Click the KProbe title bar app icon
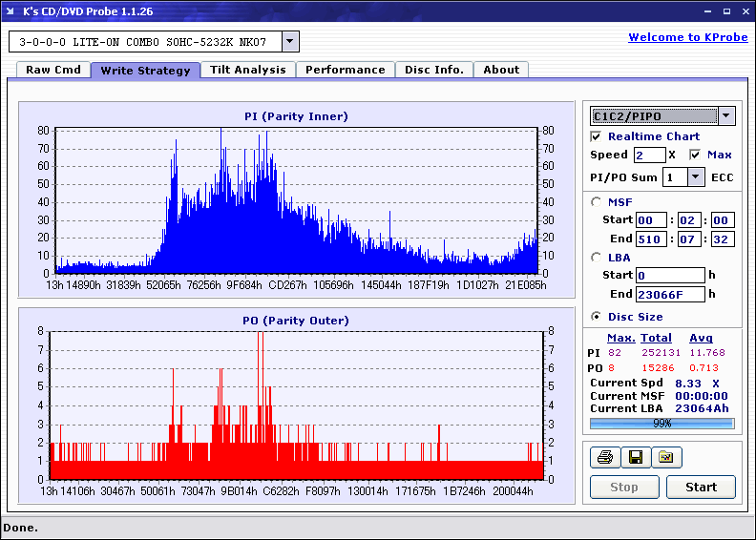The height and width of the screenshot is (540, 756). (x=10, y=11)
